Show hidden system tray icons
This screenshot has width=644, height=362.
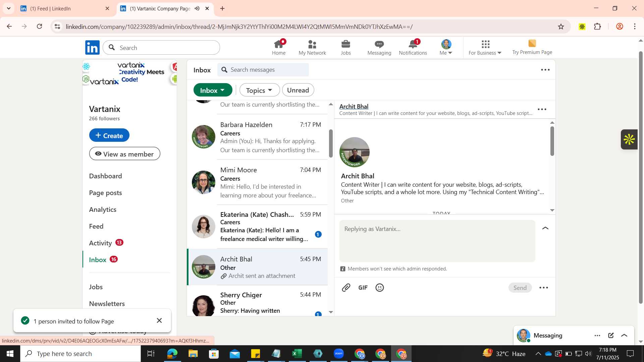click(538, 354)
